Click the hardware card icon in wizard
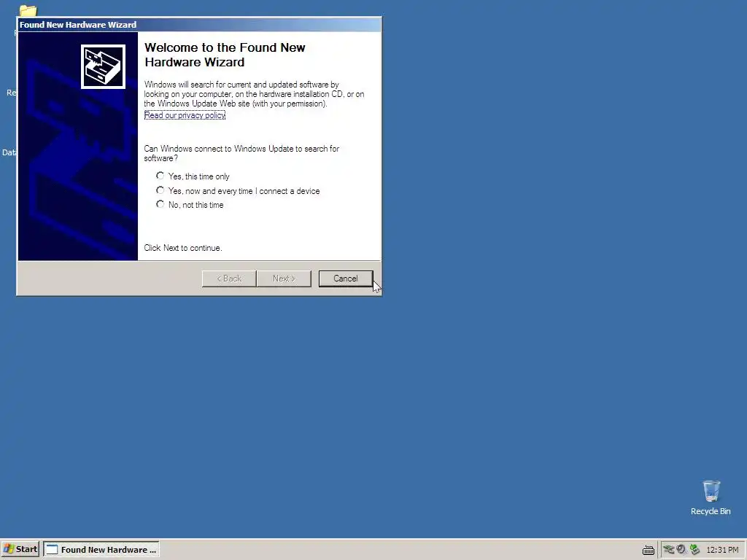 104,66
